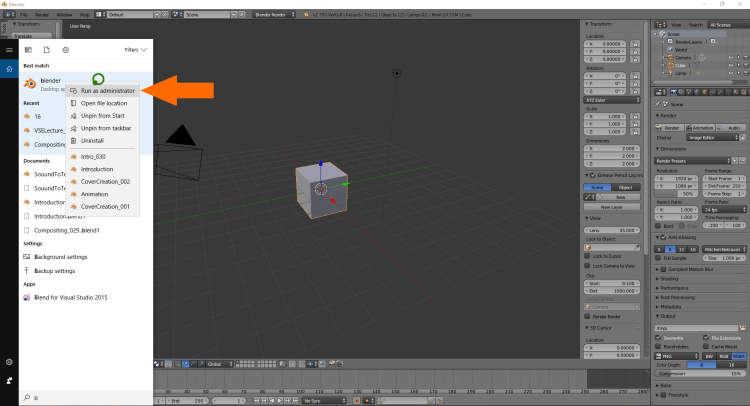Open the Documents filter icon in search
750x406 pixels.
46,49
